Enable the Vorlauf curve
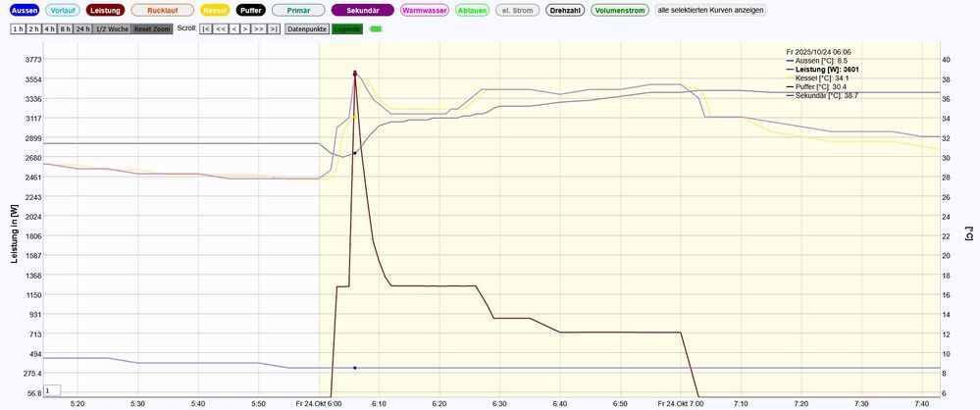The image size is (980, 410). pos(63,10)
